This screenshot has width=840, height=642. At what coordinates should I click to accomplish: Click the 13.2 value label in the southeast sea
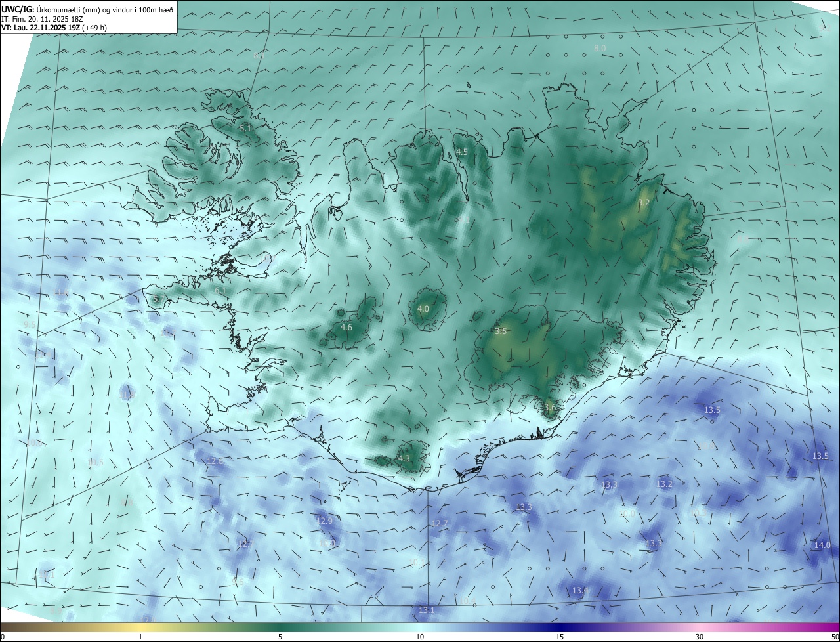coord(665,484)
